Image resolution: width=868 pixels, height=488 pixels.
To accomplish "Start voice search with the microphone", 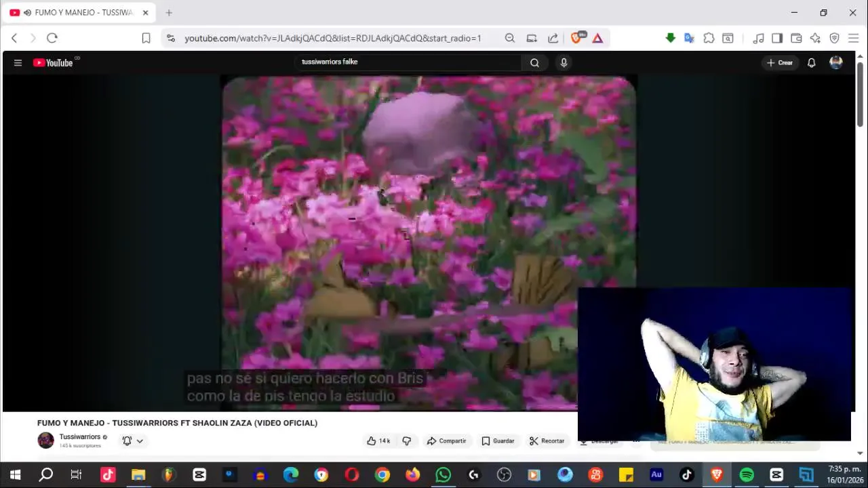I will pyautogui.click(x=564, y=63).
